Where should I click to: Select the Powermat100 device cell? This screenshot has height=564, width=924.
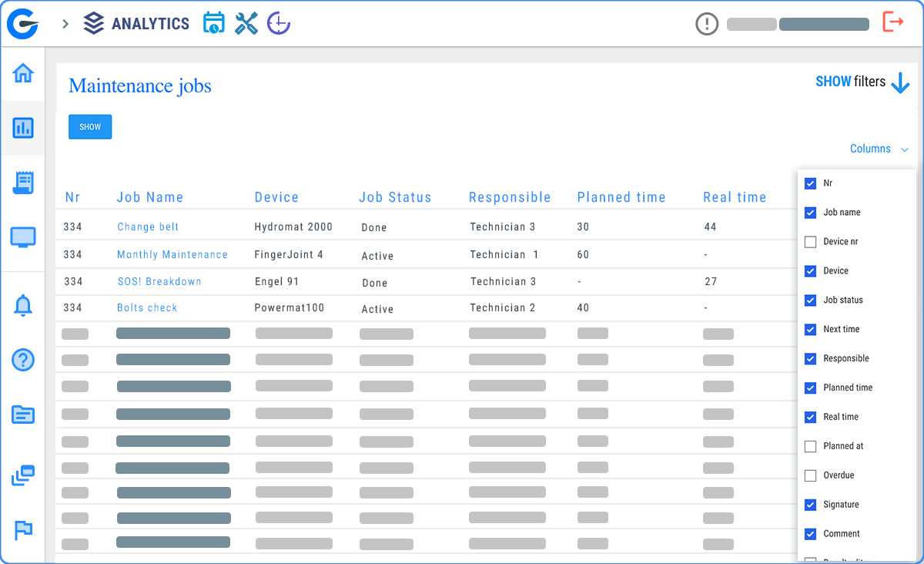[290, 308]
